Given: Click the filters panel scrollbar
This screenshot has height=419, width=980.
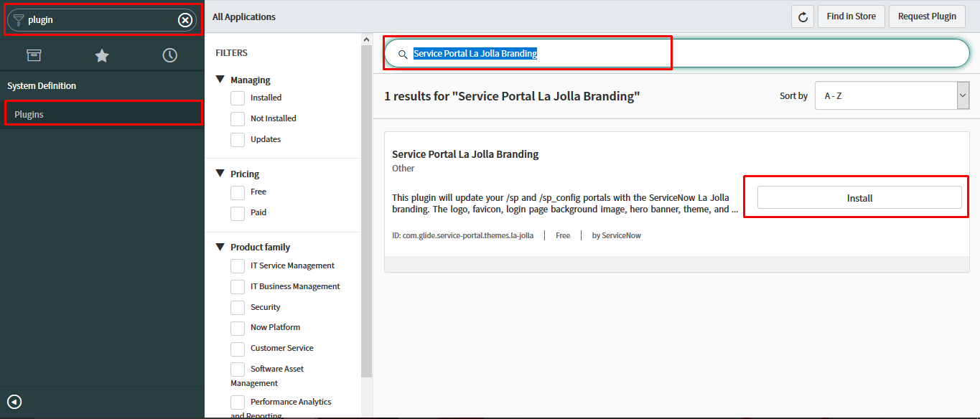Looking at the screenshot, I should point(366,212).
